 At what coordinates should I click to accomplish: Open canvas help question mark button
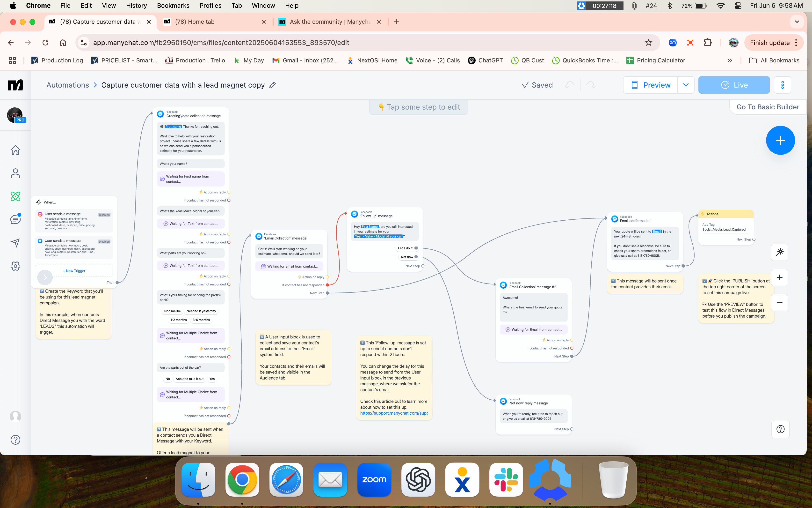pyautogui.click(x=780, y=429)
